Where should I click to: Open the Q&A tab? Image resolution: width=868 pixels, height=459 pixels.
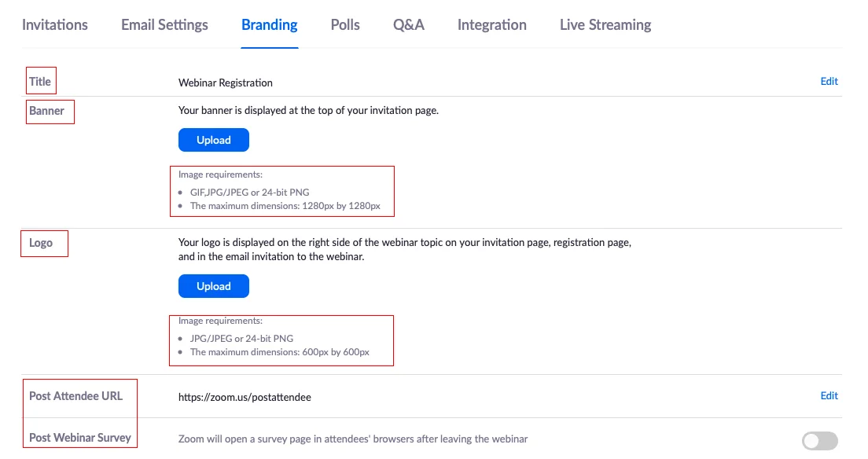coord(408,24)
